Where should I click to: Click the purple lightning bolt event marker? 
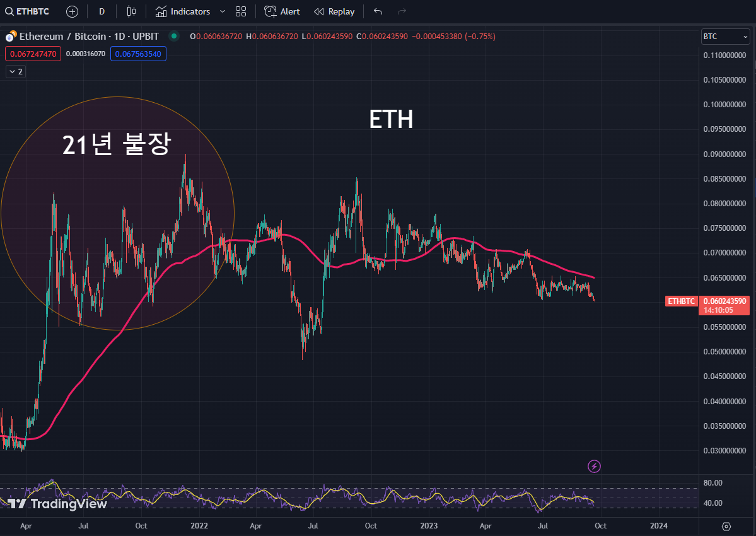tap(594, 466)
